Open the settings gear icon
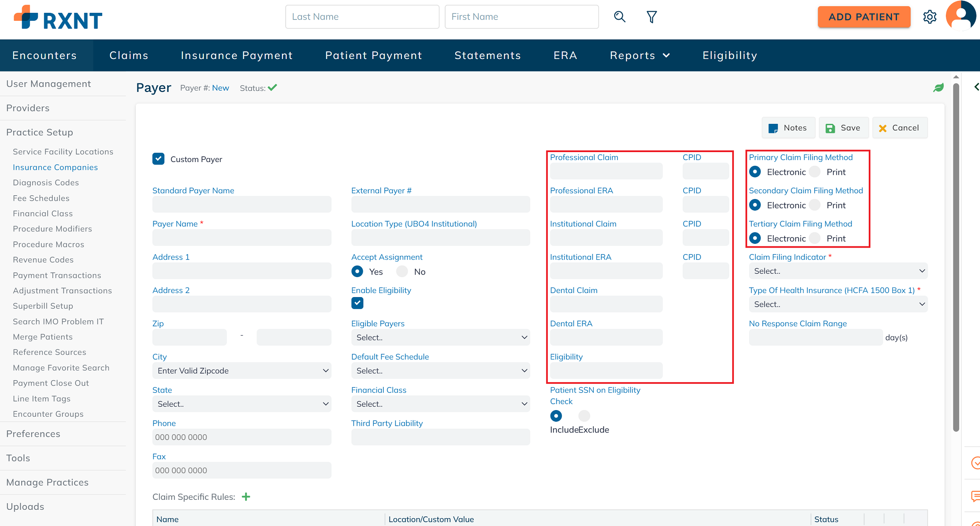Screen dimensions: 980x526 coord(930,17)
